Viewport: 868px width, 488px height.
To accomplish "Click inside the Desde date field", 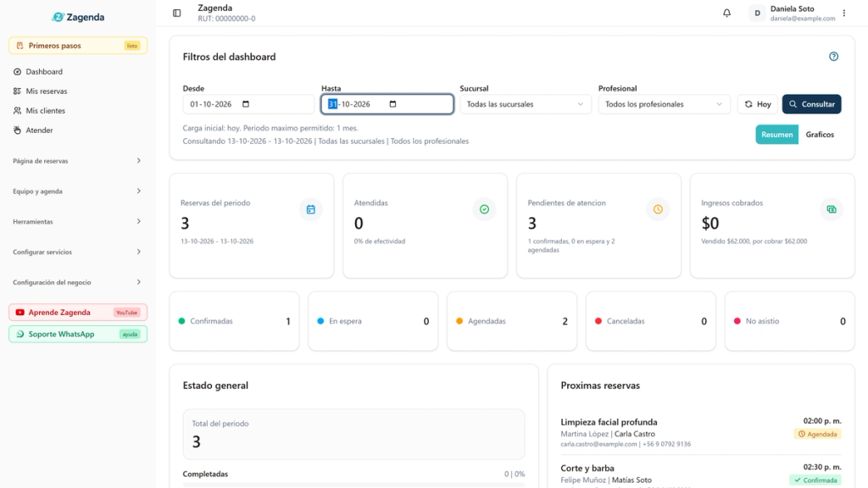I will click(248, 104).
